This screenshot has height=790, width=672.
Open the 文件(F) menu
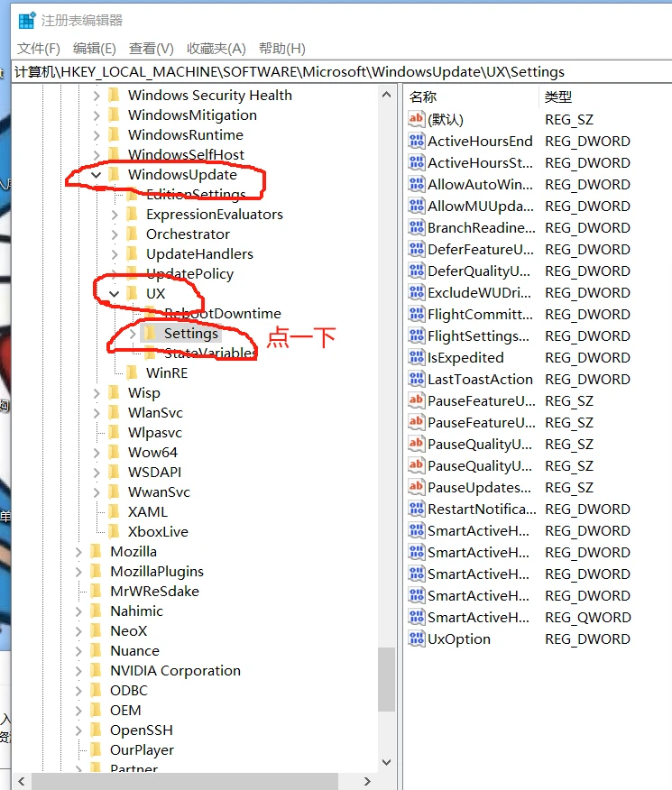click(38, 49)
